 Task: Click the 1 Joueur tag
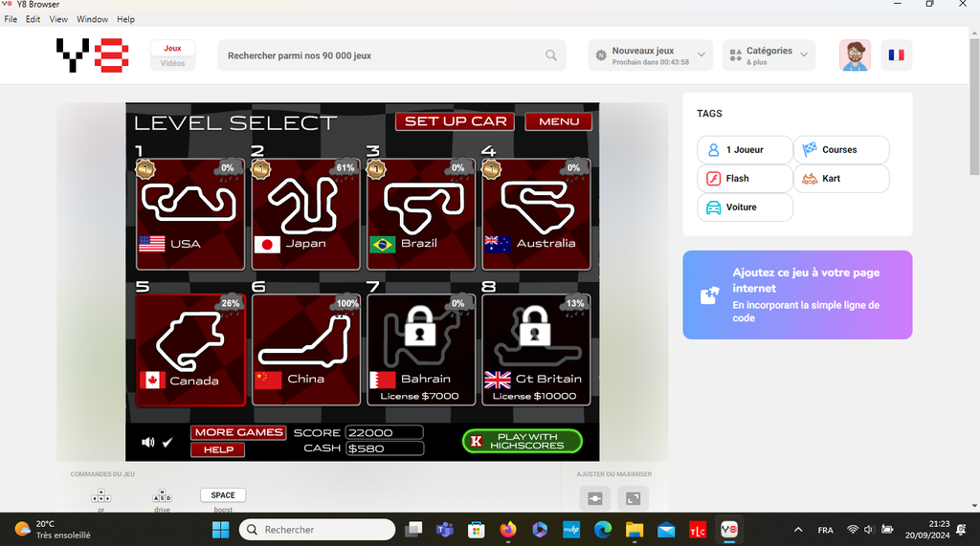[745, 150]
